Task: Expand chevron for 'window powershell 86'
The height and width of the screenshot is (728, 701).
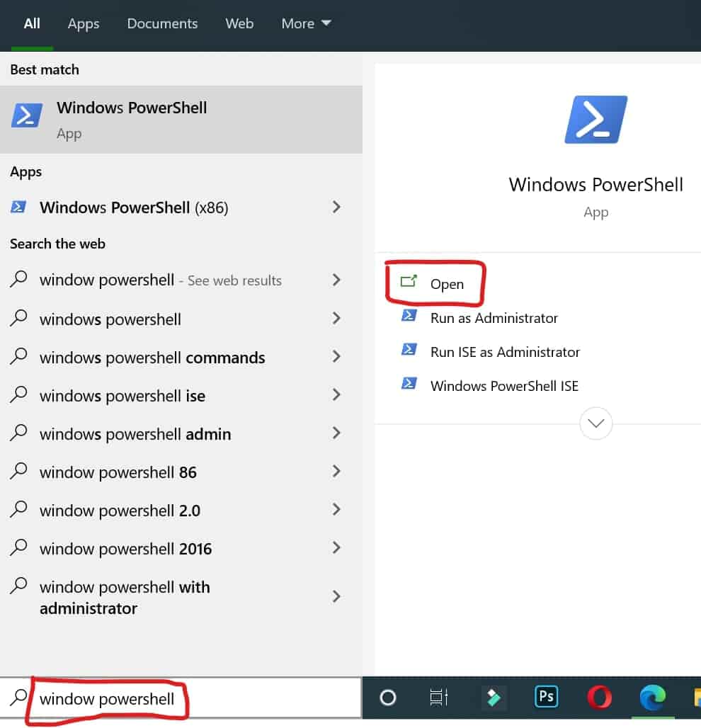Action: [336, 471]
